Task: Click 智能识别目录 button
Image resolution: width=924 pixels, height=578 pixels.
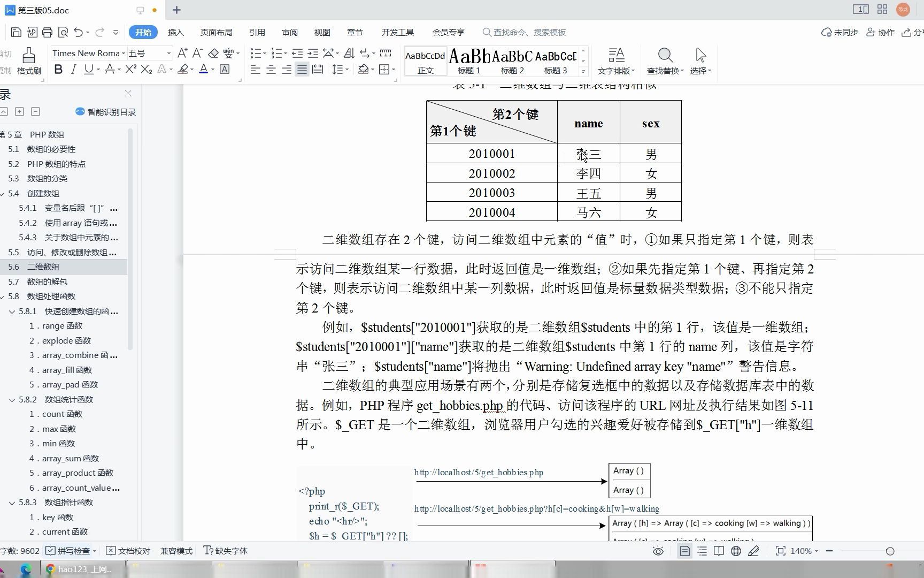Action: click(x=105, y=112)
